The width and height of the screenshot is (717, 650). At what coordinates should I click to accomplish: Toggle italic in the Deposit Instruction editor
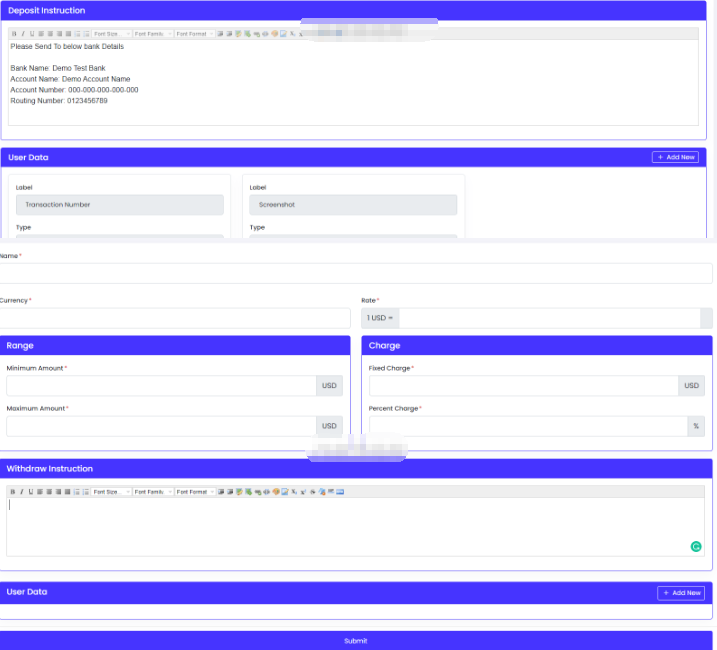point(22,34)
